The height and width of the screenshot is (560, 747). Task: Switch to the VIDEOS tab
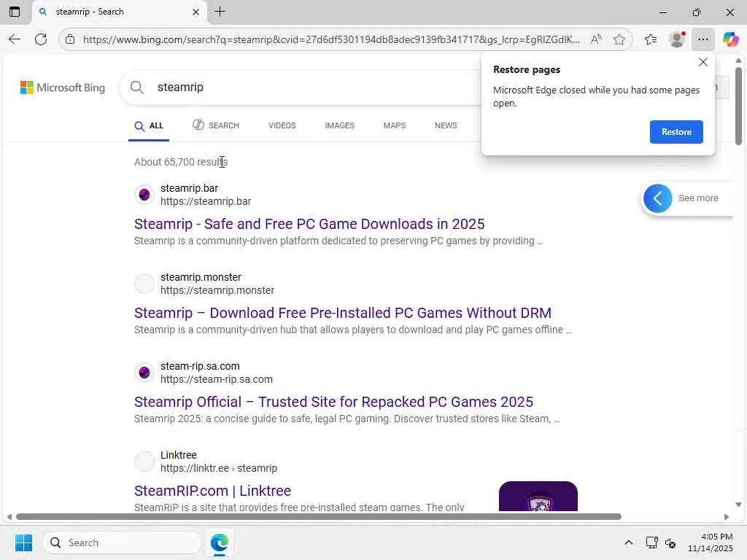pos(282,125)
